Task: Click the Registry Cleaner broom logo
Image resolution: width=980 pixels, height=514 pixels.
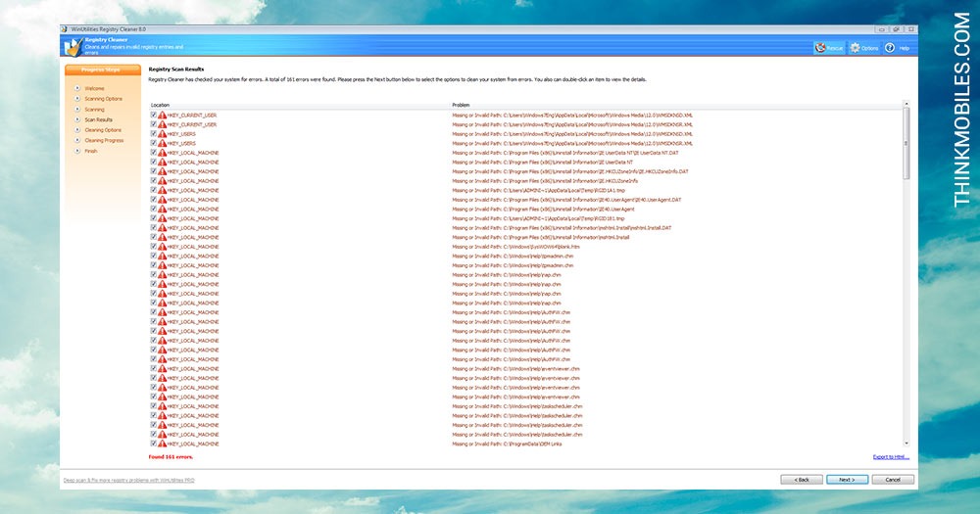Action: coord(73,46)
